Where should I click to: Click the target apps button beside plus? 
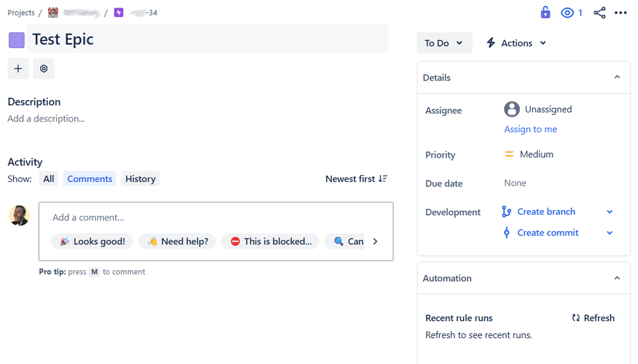click(x=43, y=68)
